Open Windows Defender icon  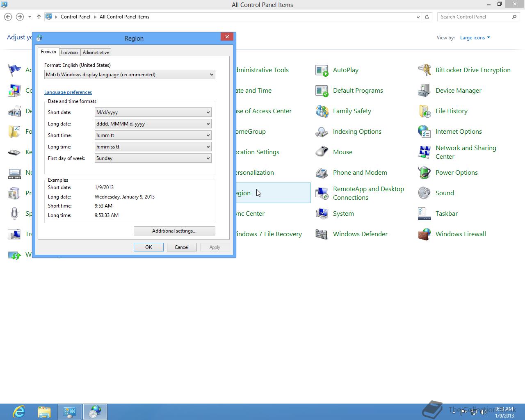click(x=322, y=234)
